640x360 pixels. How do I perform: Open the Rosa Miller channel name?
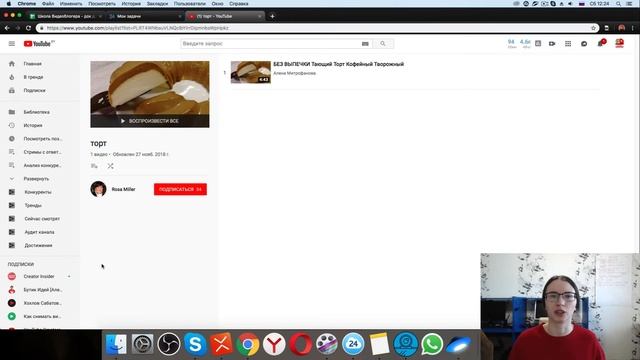click(123, 189)
